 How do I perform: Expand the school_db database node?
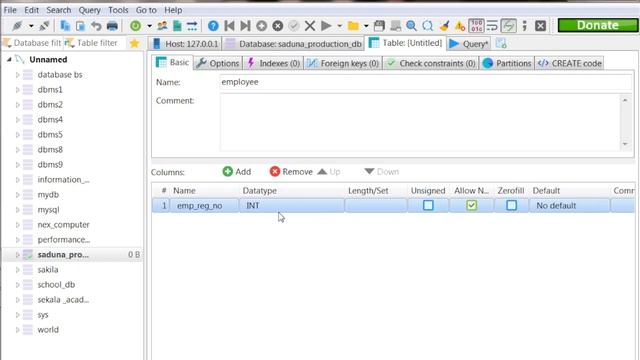17,285
